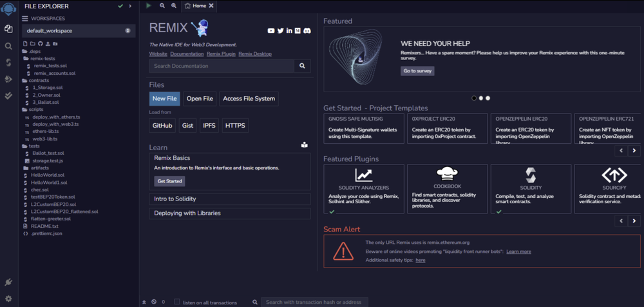Select the second Featured carousel dot
The width and height of the screenshot is (644, 307).
[x=481, y=98]
